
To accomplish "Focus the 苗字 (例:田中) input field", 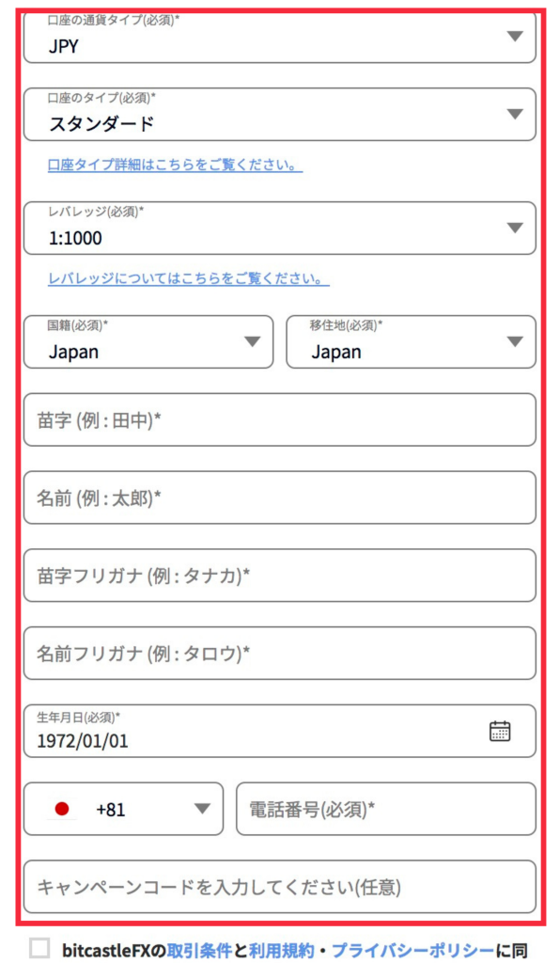I will pos(280,420).
